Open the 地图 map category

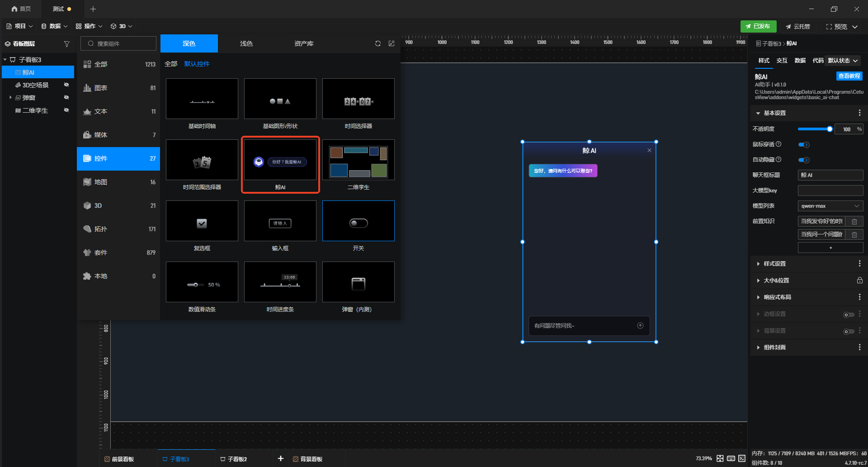pos(118,182)
